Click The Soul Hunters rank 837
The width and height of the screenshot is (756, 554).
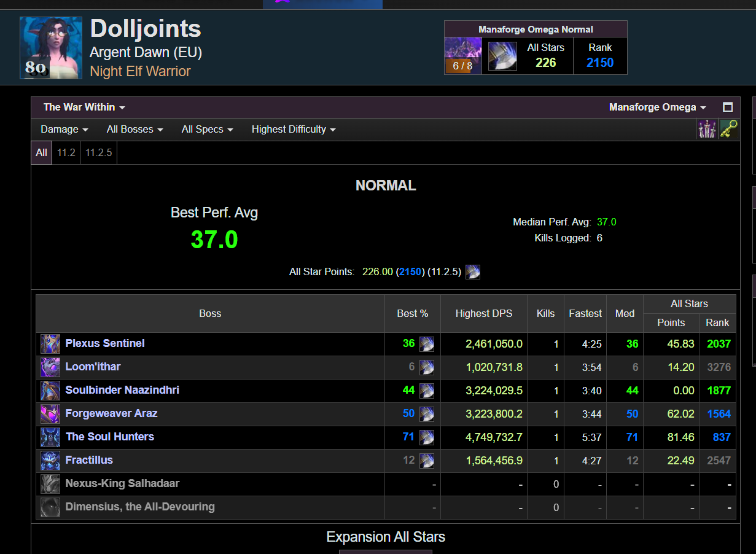(722, 437)
